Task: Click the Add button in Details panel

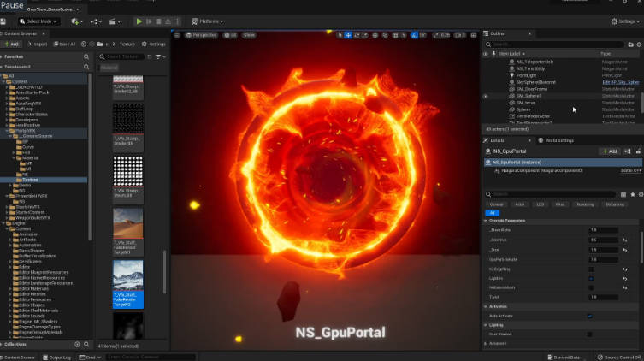Action: tap(610, 151)
